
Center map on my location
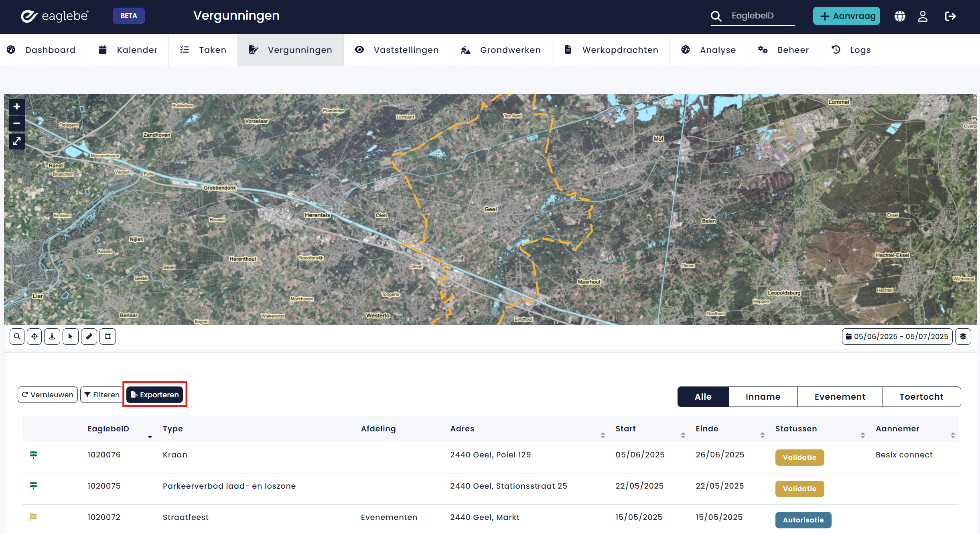(x=34, y=336)
